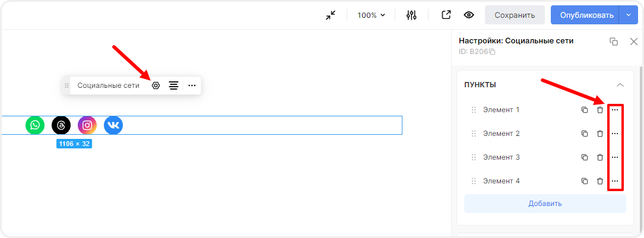The image size is (644, 238).
Task: Click the VK social icon
Action: point(113,125)
